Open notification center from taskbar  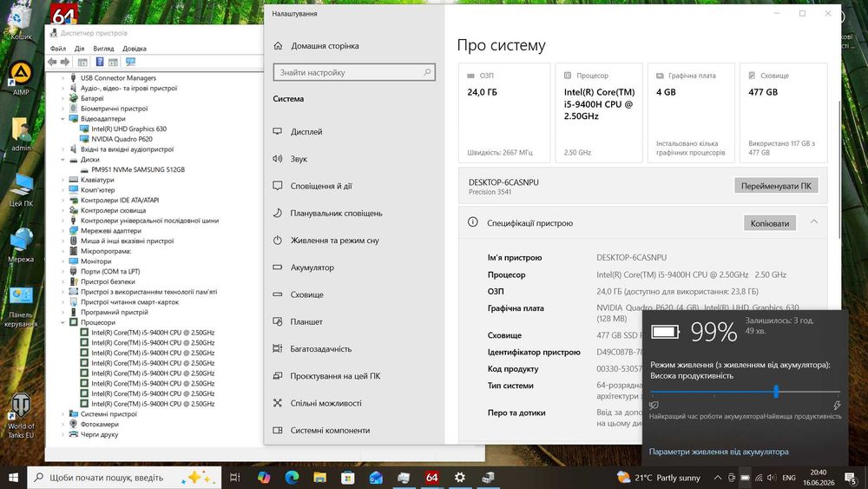[851, 478]
